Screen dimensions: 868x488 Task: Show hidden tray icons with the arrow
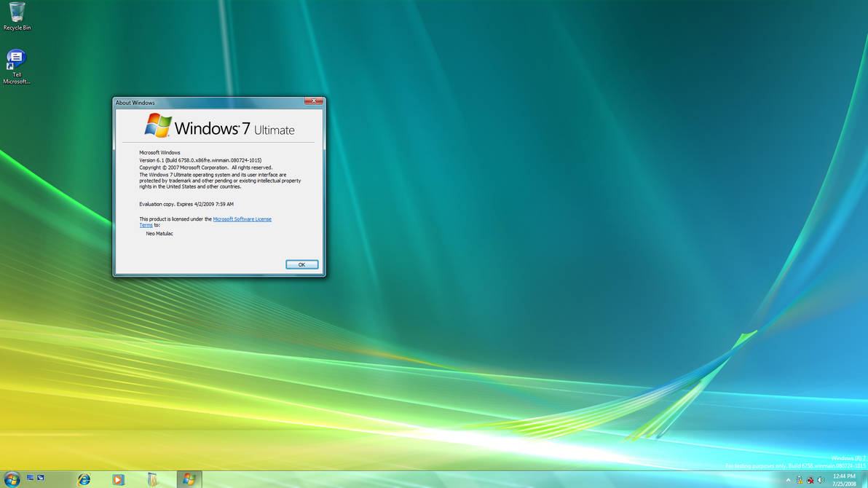pos(789,480)
